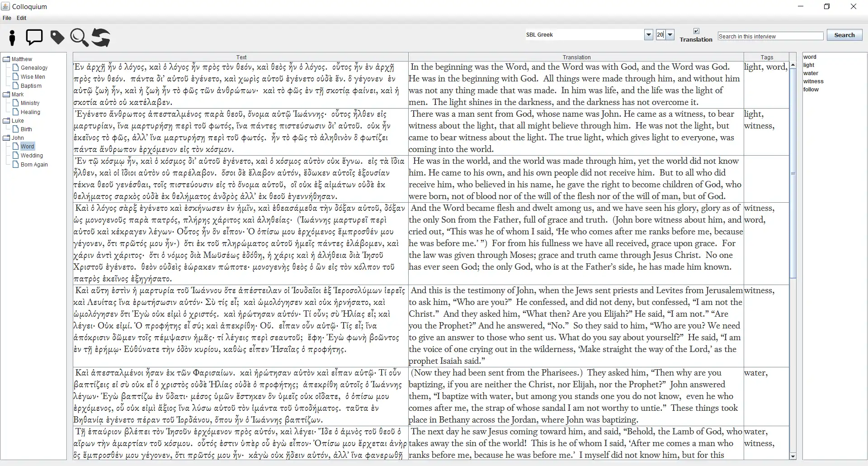
Task: Click the Baptism document icon
Action: coord(15,86)
